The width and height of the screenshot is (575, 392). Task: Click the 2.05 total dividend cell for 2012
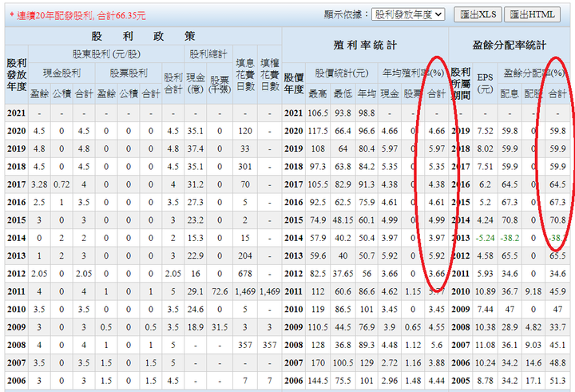point(173,274)
